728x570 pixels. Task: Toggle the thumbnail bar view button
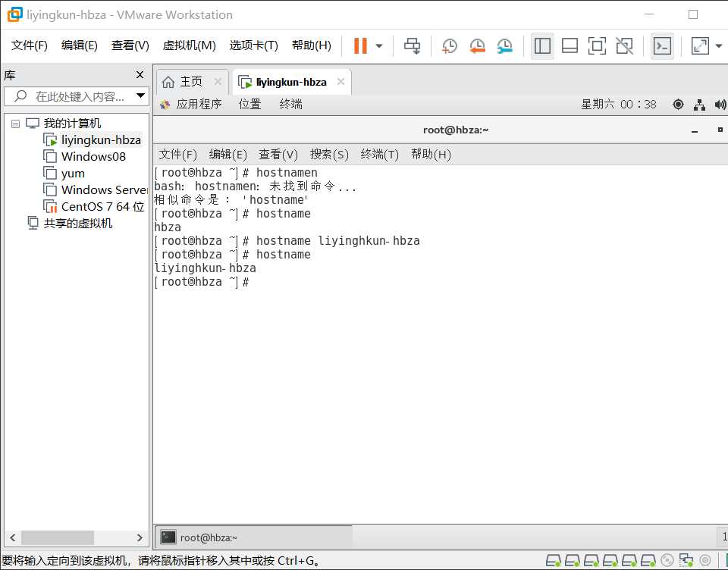click(570, 45)
